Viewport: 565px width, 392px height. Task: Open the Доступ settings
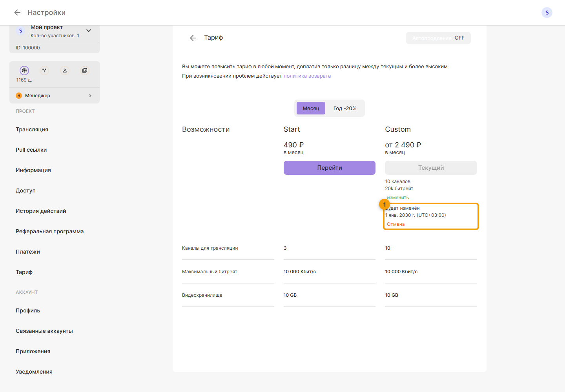(x=26, y=191)
